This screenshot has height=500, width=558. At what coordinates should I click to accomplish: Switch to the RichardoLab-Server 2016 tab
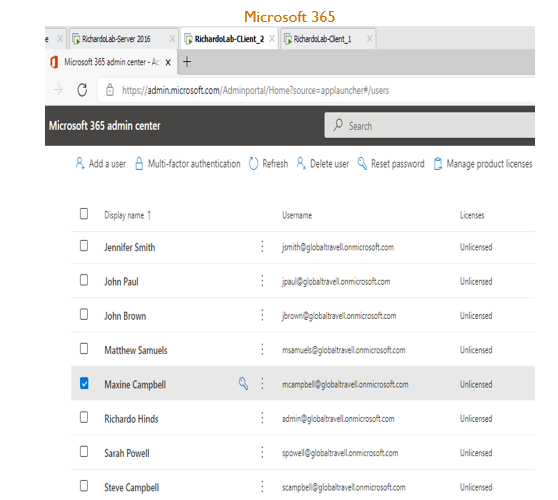[116, 39]
